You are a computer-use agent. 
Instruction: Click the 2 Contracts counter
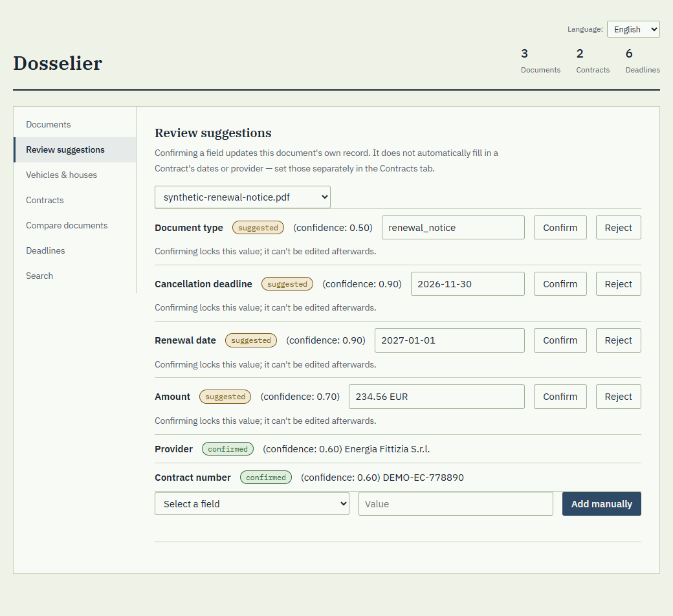point(592,61)
